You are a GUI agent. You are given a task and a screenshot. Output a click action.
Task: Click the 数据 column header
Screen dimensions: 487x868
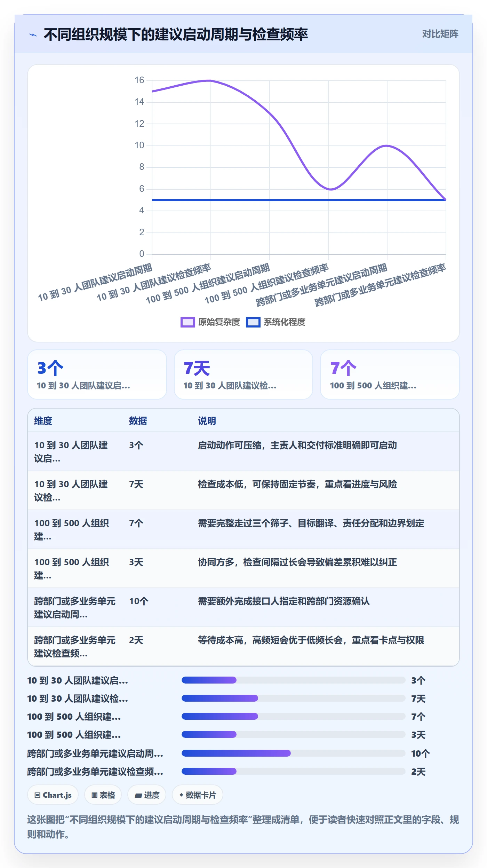(138, 421)
